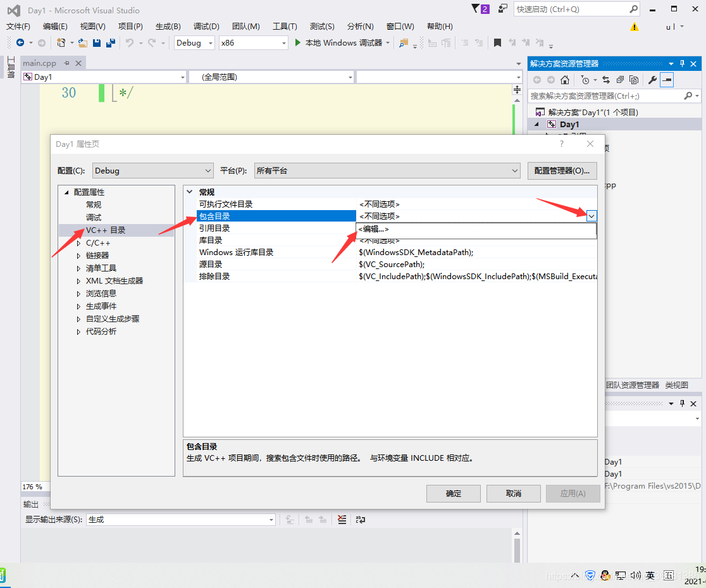Pin the Solution Explorer panel
This screenshot has height=588, width=706.
tap(682, 63)
